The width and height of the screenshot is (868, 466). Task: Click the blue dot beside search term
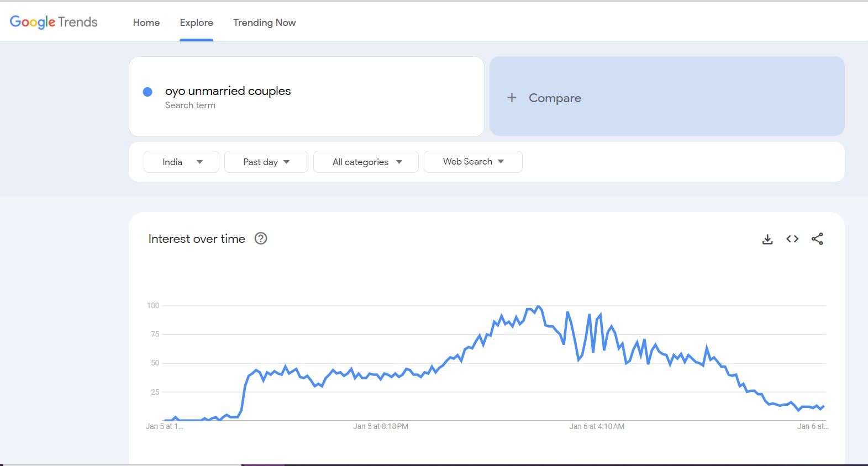pyautogui.click(x=148, y=92)
